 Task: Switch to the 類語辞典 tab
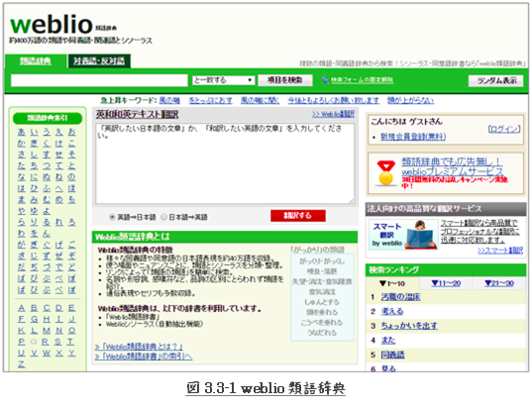point(36,61)
